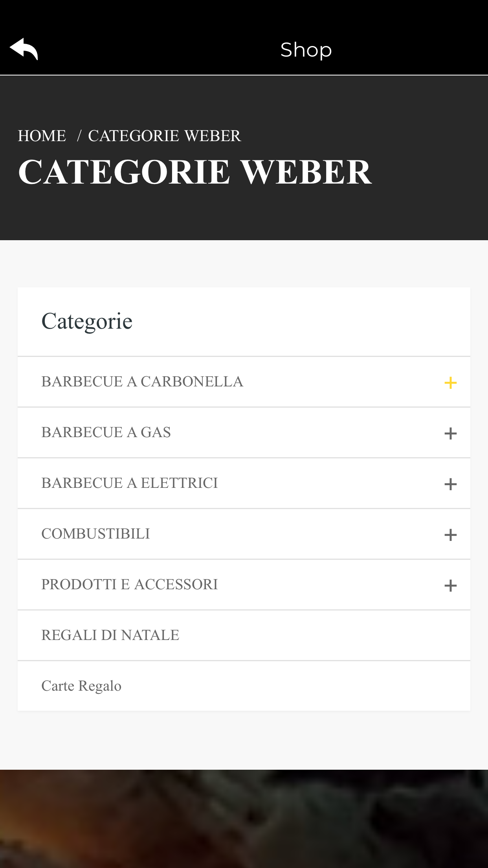This screenshot has height=868, width=488.
Task: Open Carte Regalo category
Action: tap(81, 686)
